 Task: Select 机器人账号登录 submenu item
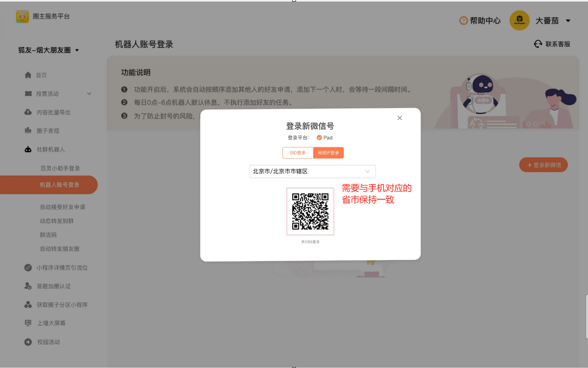(x=49, y=185)
